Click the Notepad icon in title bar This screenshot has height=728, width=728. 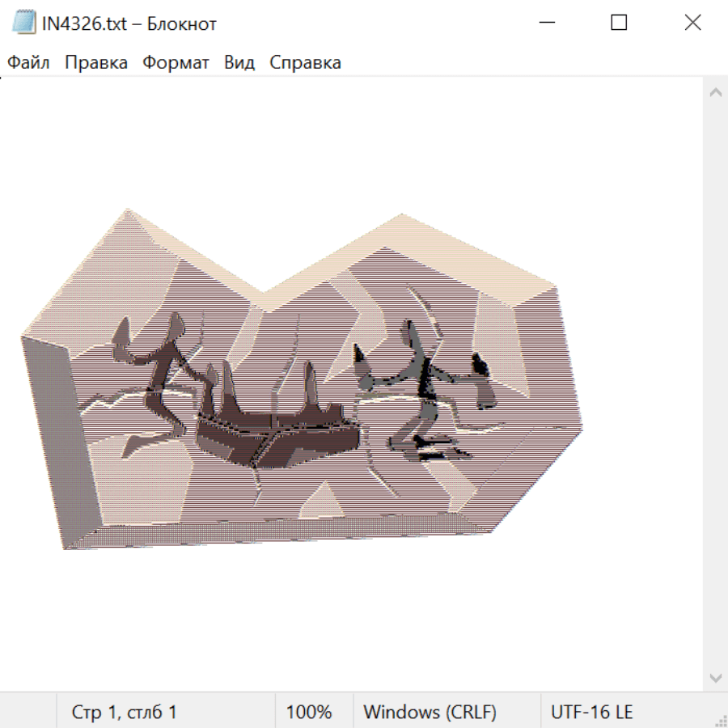pyautogui.click(x=23, y=23)
